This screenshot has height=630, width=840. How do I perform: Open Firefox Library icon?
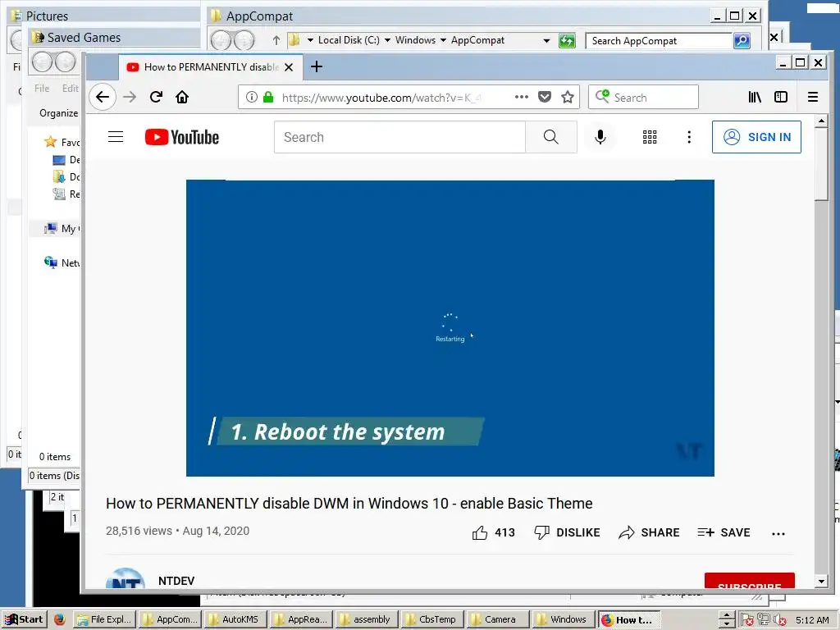755,97
